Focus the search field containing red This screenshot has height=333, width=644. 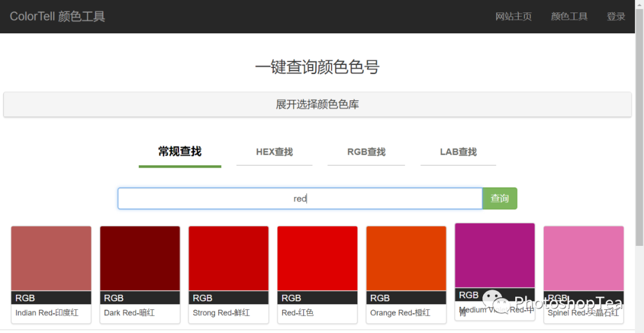coord(300,199)
